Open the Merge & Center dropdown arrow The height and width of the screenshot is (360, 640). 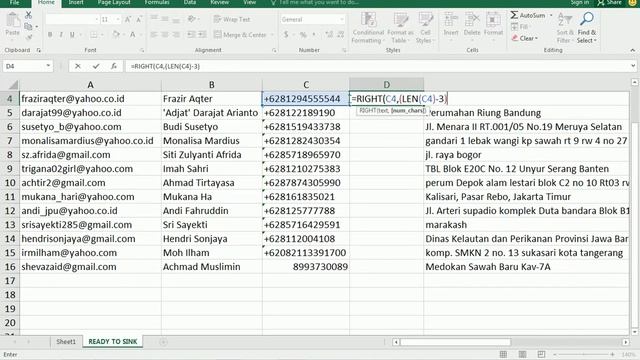click(x=272, y=35)
